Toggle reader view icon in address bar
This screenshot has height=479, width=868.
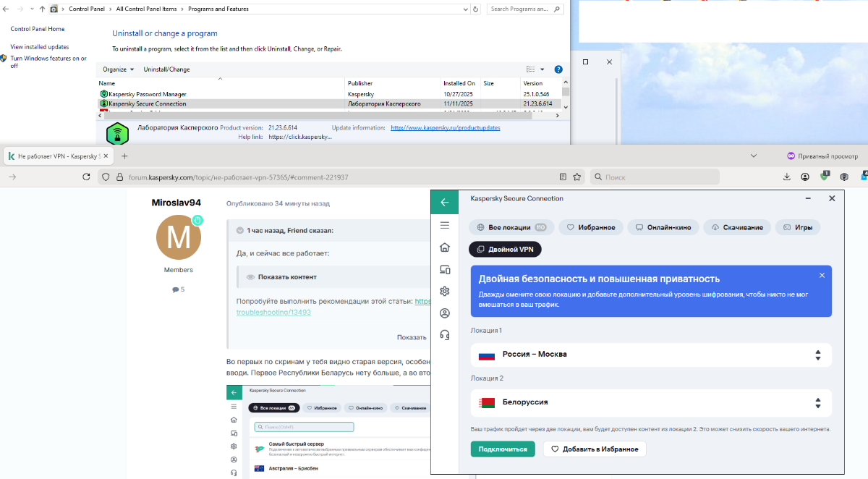coord(563,177)
